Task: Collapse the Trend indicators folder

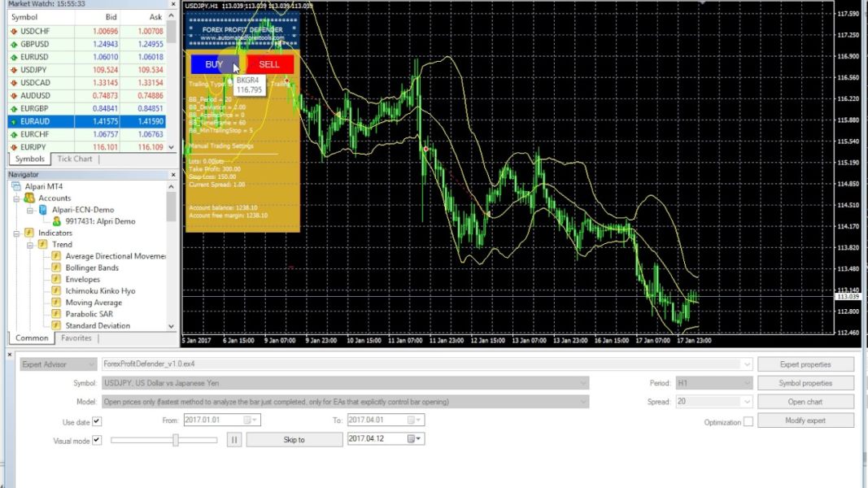Action: [x=30, y=245]
